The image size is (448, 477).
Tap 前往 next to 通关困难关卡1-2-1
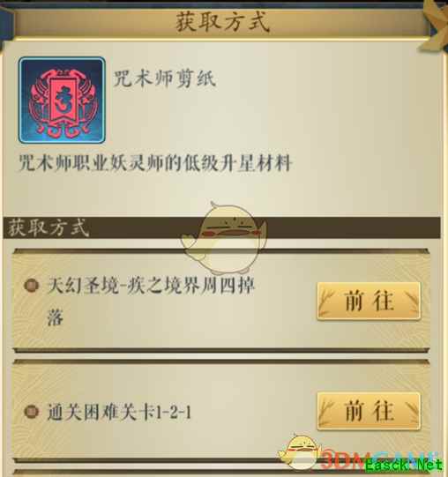(369, 411)
